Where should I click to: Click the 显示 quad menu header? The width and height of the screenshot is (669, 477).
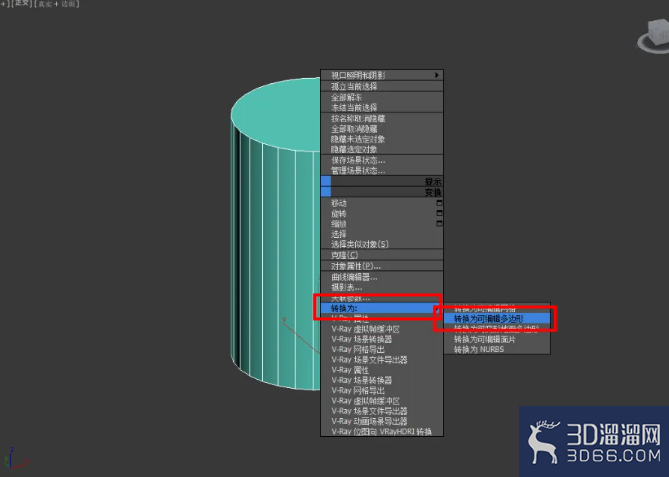tap(382, 181)
